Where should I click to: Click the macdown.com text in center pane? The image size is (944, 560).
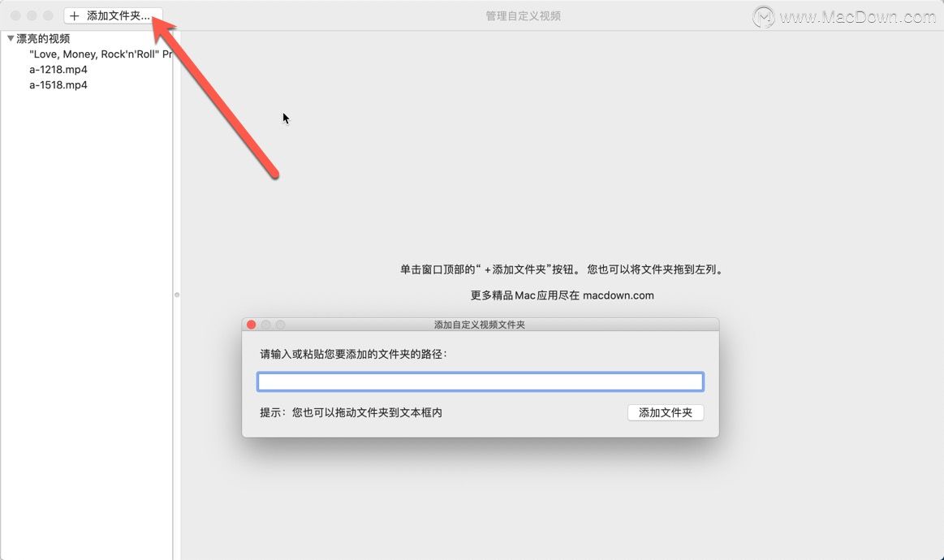pos(619,295)
